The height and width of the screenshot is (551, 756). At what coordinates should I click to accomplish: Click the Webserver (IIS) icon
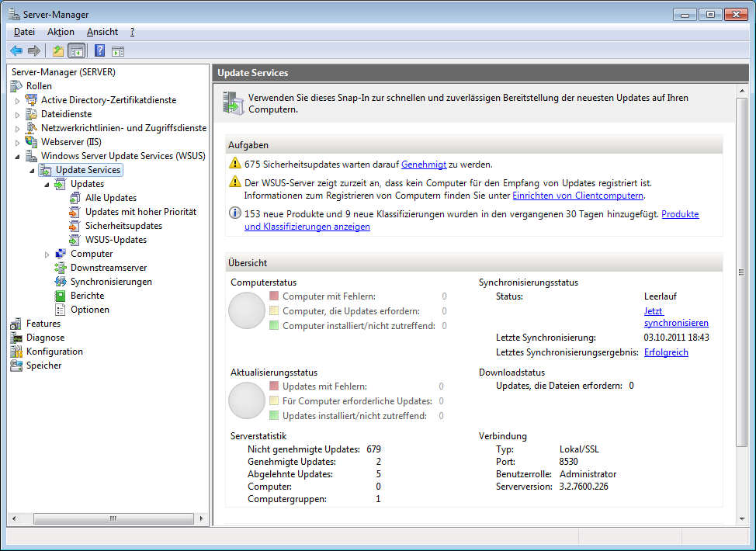coord(31,142)
